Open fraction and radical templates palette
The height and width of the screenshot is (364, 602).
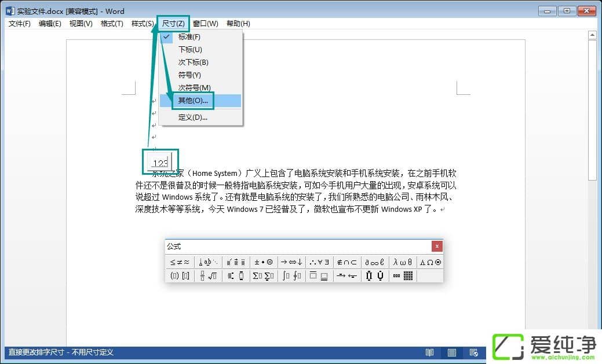(x=208, y=276)
